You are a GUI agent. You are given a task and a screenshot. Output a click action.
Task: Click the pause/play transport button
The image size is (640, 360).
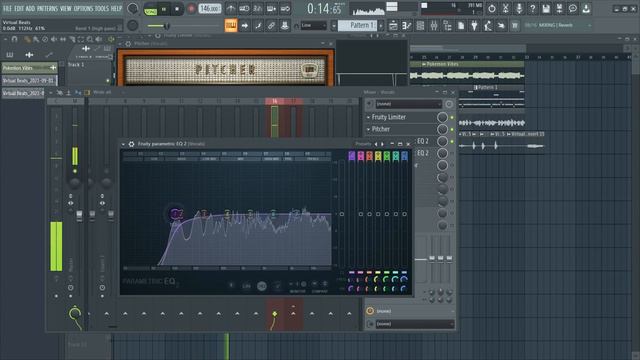click(x=164, y=9)
